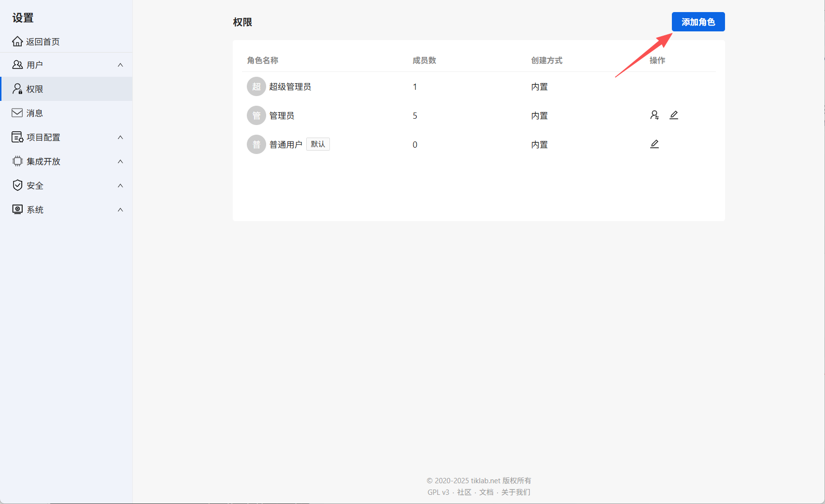825x504 pixels.
Task: Click member count 1 in 超级管理员 row
Action: 415,86
